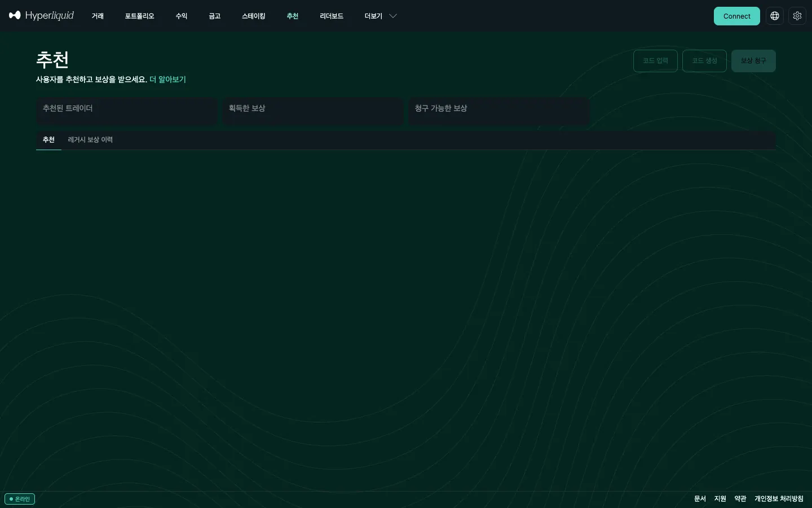Open the 금고 section

(214, 16)
